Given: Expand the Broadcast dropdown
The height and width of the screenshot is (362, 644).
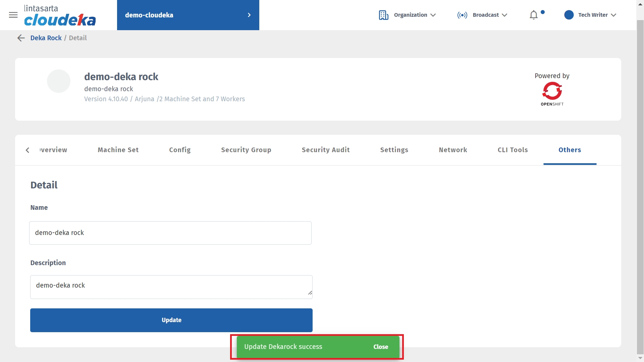Looking at the screenshot, I should coord(504,15).
